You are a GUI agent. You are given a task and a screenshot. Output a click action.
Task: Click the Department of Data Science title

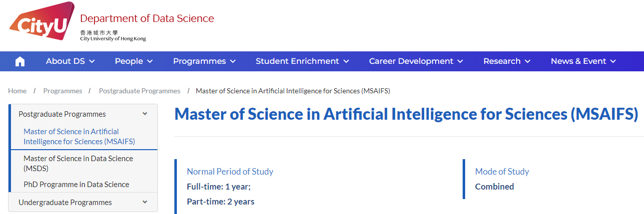point(147,19)
